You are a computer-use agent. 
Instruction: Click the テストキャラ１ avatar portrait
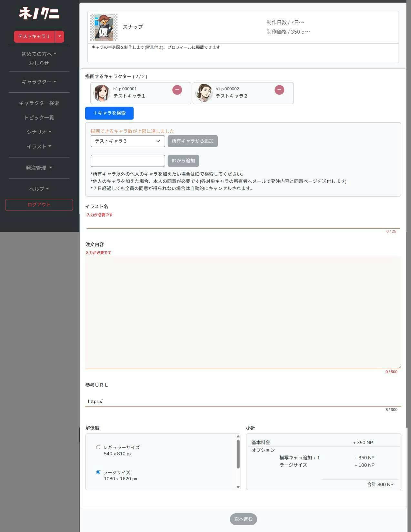[102, 93]
